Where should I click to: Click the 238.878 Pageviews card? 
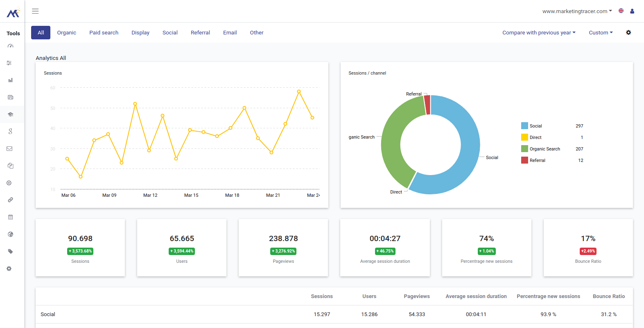(x=283, y=248)
